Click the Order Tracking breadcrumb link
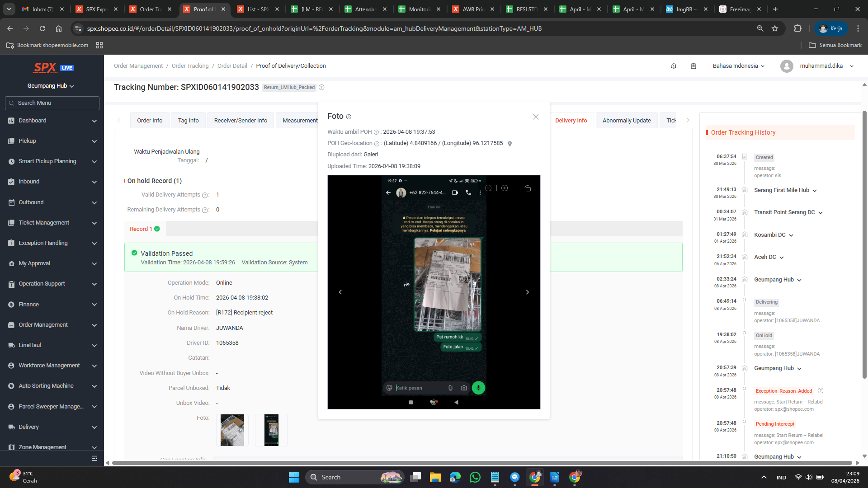Screen dimensions: 868x488 190,66
